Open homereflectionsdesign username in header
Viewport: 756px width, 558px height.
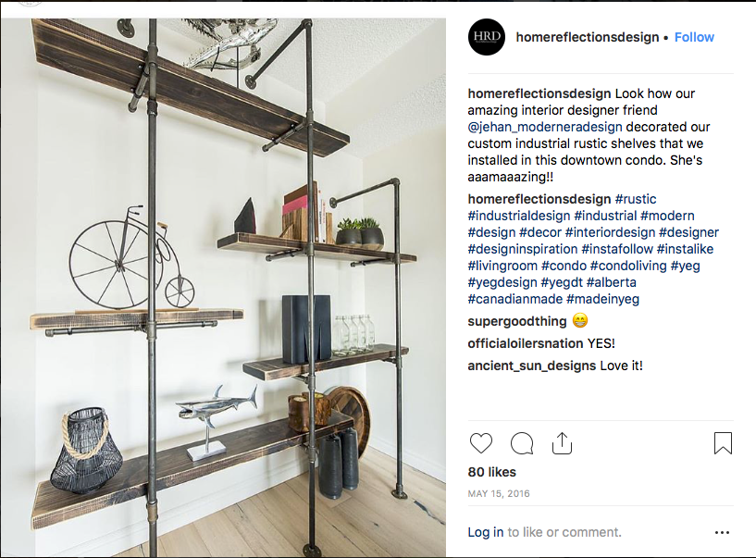[x=588, y=37]
